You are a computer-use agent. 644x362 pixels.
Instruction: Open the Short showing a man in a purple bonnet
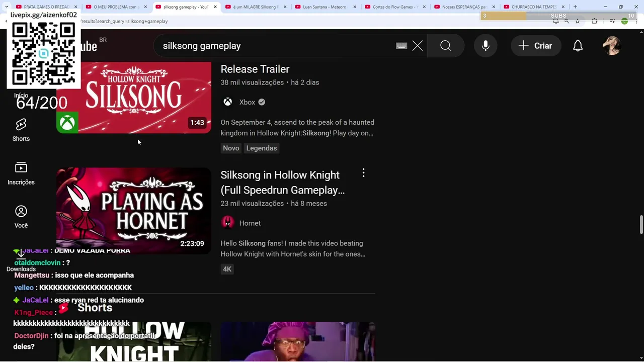pos(298,342)
